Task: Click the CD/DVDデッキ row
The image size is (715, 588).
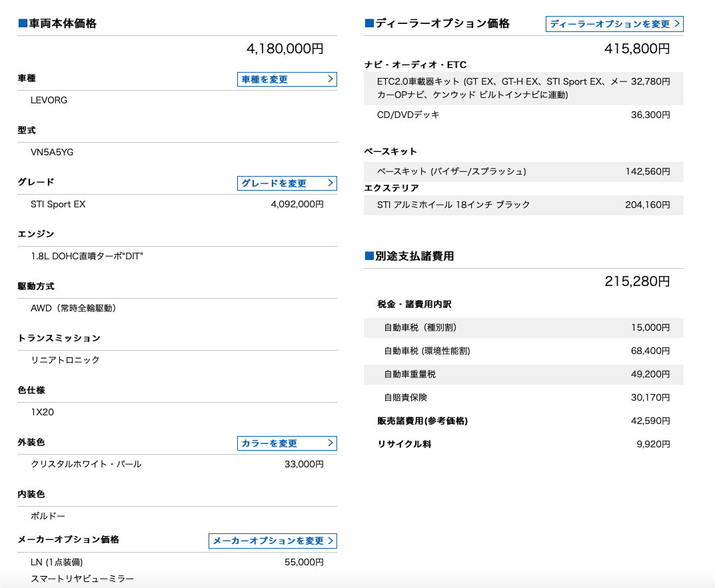Action: point(524,115)
